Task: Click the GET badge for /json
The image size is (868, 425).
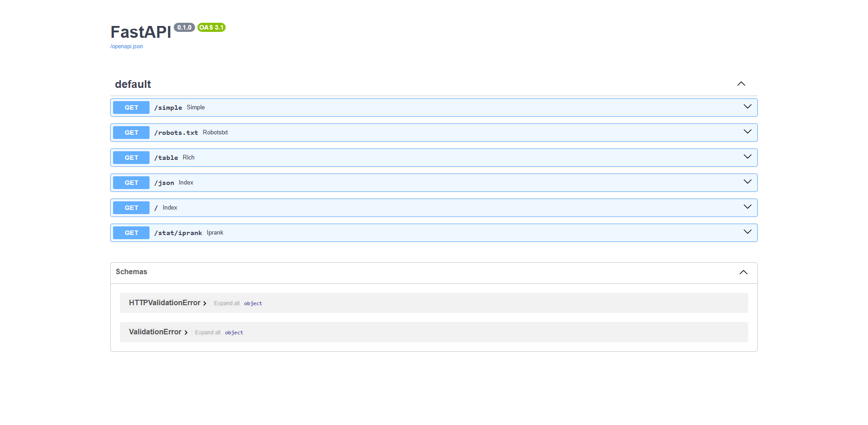Action: click(131, 182)
